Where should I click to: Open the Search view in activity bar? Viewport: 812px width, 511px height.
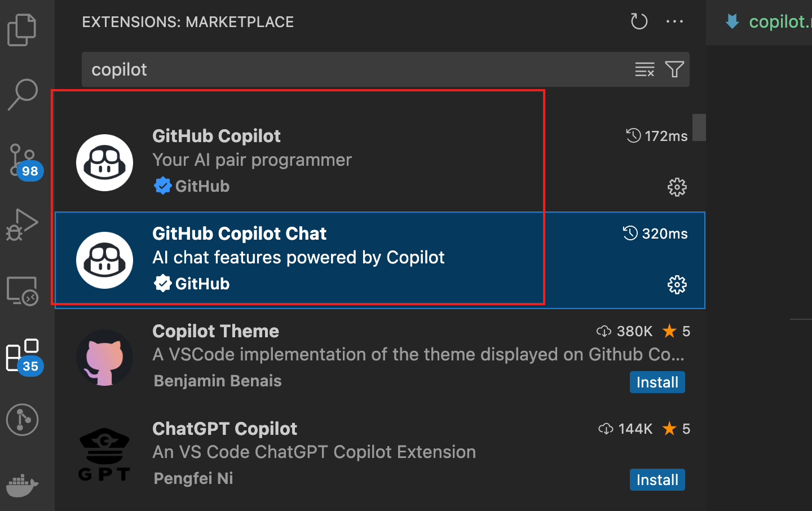click(x=23, y=94)
